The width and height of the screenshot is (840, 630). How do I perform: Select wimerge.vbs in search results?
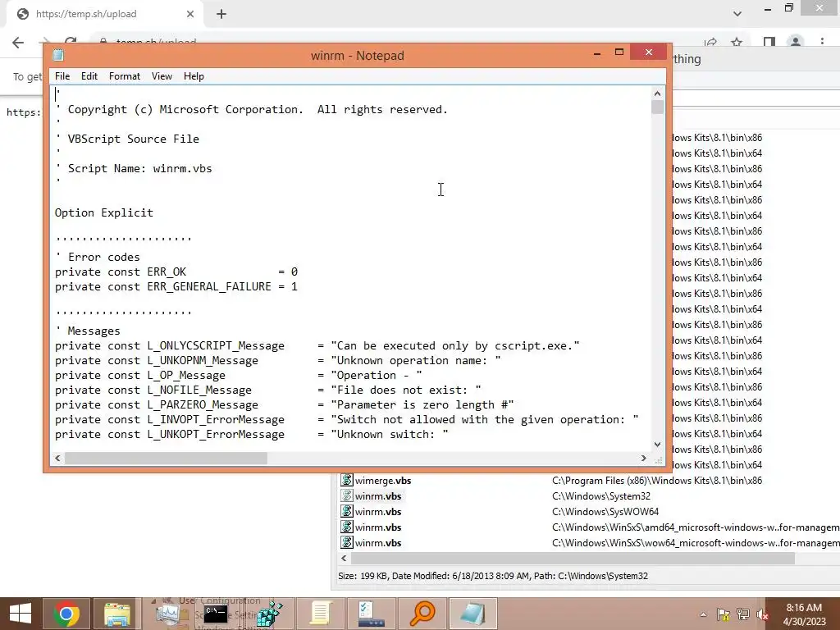click(x=383, y=481)
